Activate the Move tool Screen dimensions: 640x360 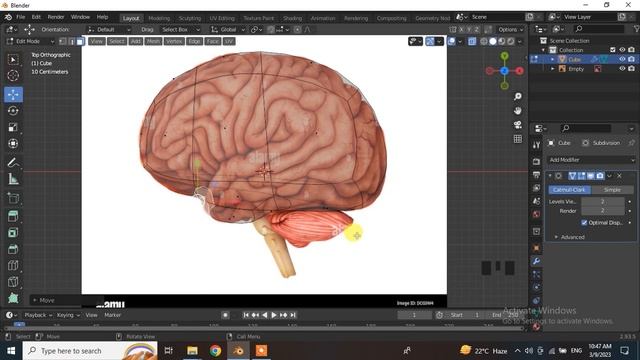(x=13, y=95)
